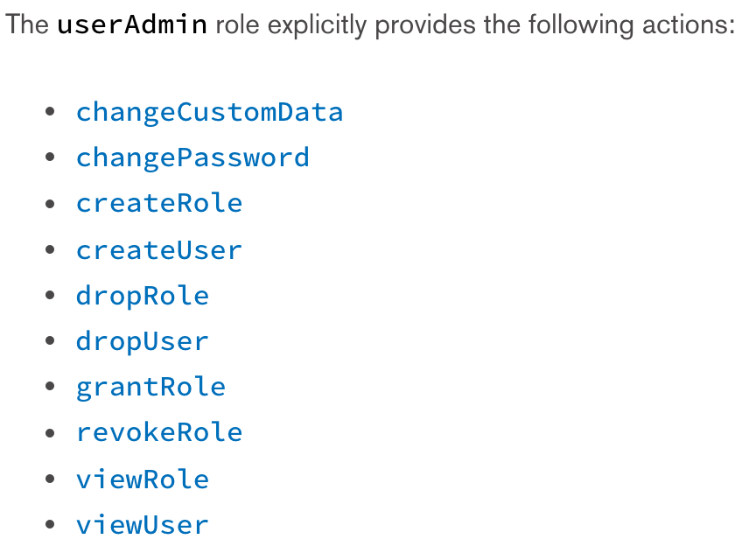Viewport: 756px width, 553px height.
Task: Click the changePassword link
Action: pyautogui.click(x=192, y=158)
